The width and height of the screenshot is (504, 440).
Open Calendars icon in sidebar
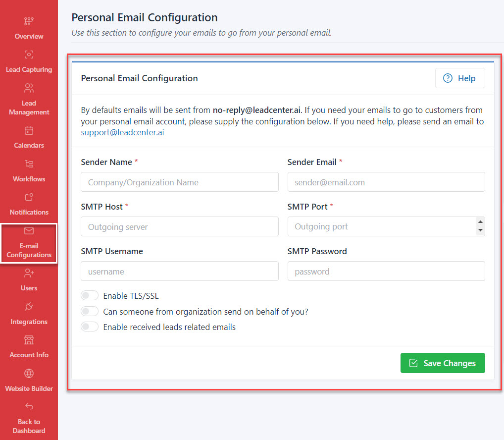click(29, 130)
